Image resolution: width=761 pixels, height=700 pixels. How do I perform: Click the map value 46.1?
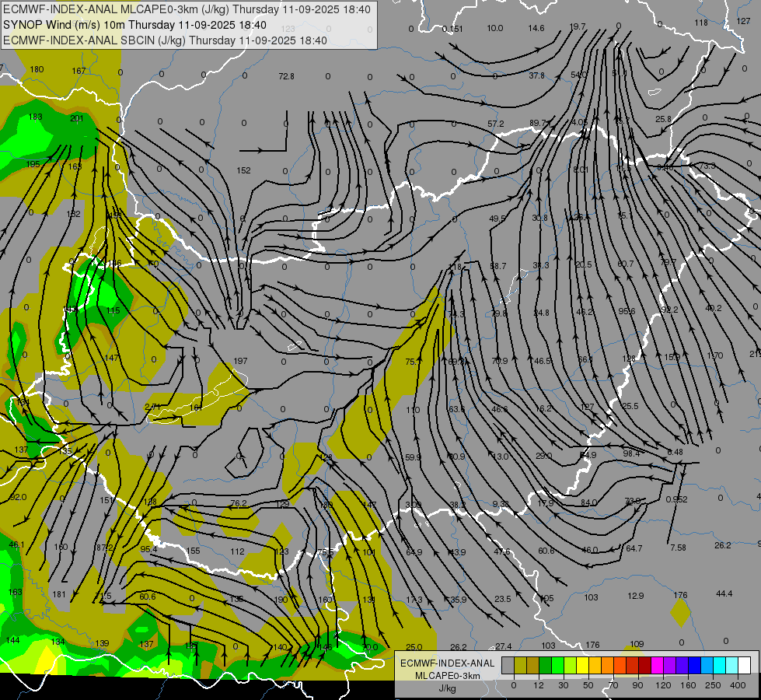pyautogui.click(x=16, y=544)
